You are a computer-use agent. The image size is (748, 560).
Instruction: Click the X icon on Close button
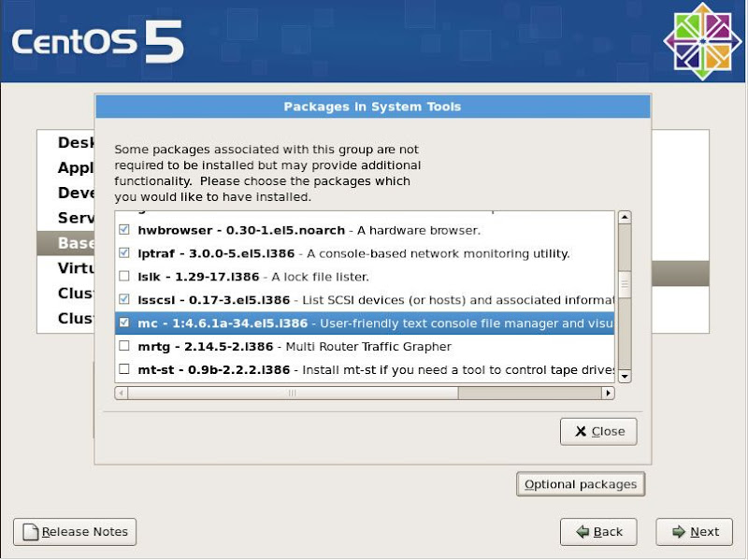[x=581, y=432]
